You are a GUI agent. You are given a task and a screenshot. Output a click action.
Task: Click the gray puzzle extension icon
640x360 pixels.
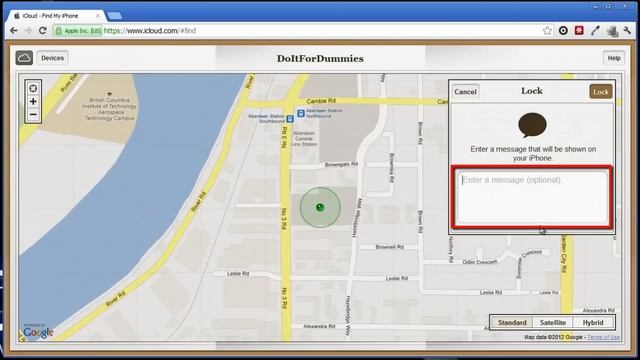612,31
